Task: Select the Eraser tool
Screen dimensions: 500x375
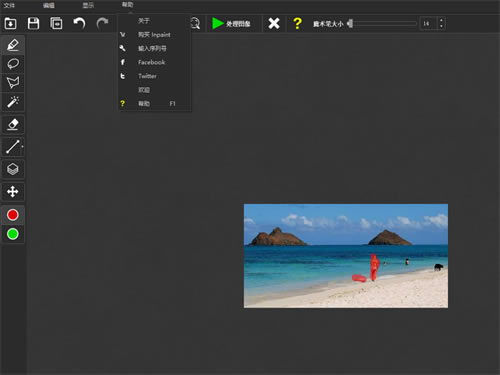Action: (x=13, y=124)
